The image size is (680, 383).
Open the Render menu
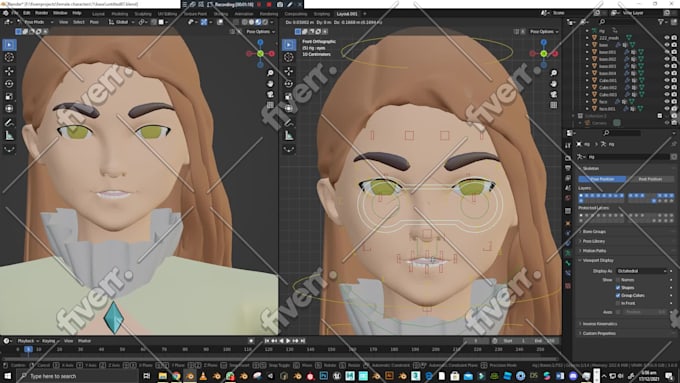pyautogui.click(x=42, y=13)
